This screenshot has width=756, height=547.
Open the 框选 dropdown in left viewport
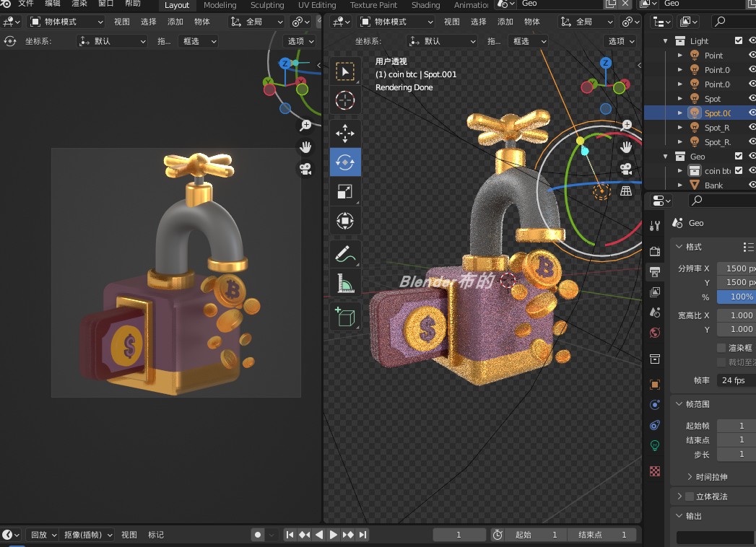(x=199, y=41)
